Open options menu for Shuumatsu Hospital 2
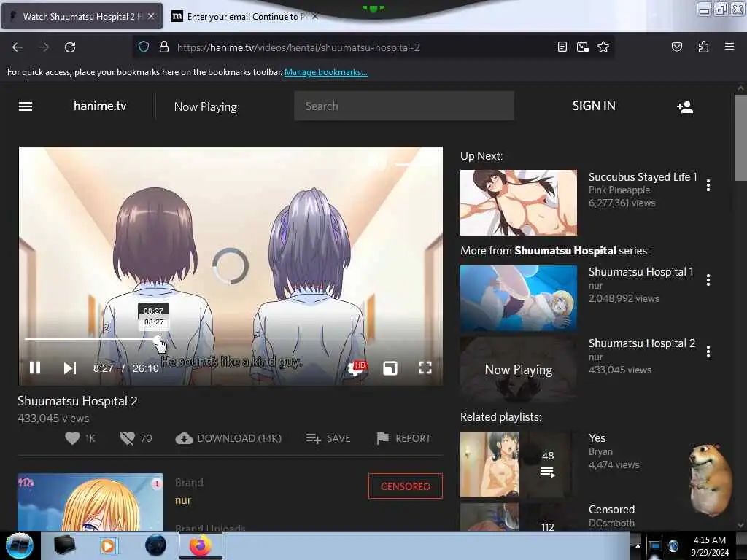The image size is (747, 560). pos(708,351)
